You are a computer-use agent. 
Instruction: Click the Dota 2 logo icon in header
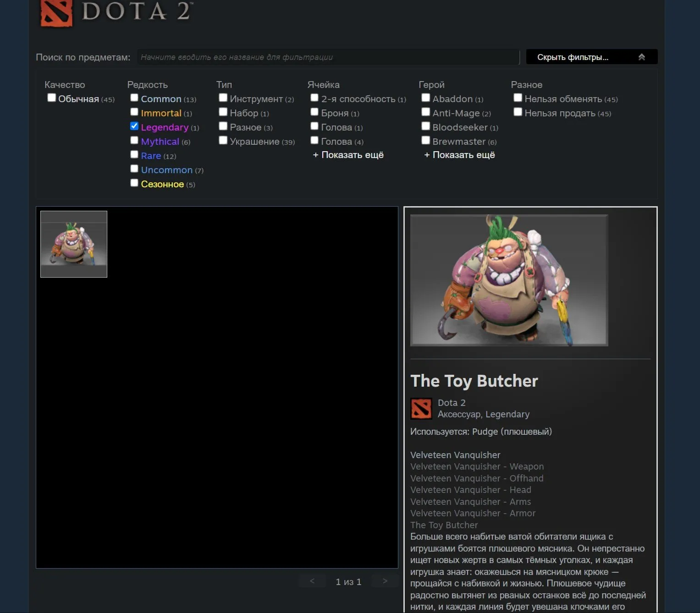(x=56, y=13)
